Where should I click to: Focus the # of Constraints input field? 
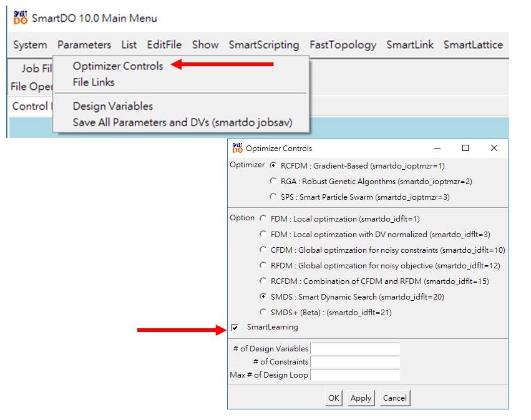[354, 362]
